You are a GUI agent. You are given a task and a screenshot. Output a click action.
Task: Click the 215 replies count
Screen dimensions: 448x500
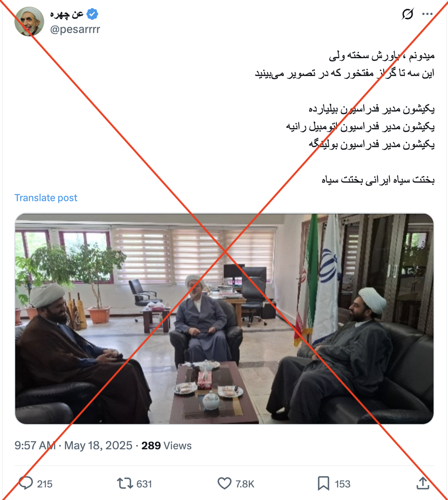[45, 484]
